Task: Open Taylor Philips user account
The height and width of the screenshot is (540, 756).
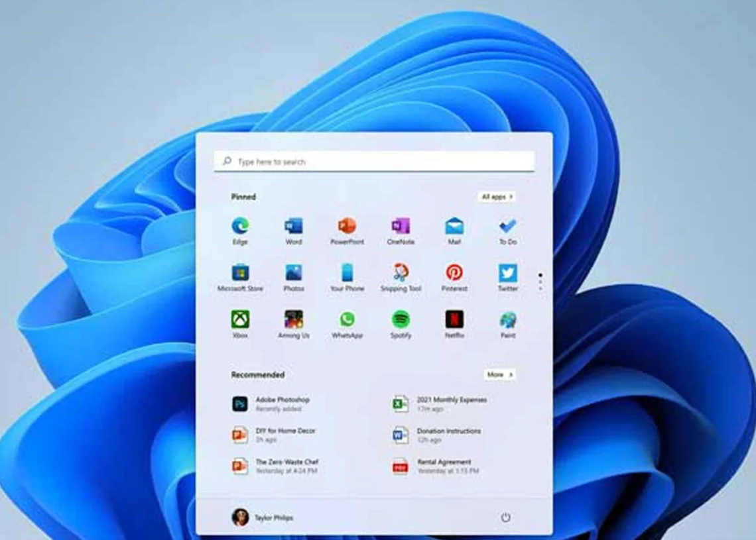Action: pos(262,517)
